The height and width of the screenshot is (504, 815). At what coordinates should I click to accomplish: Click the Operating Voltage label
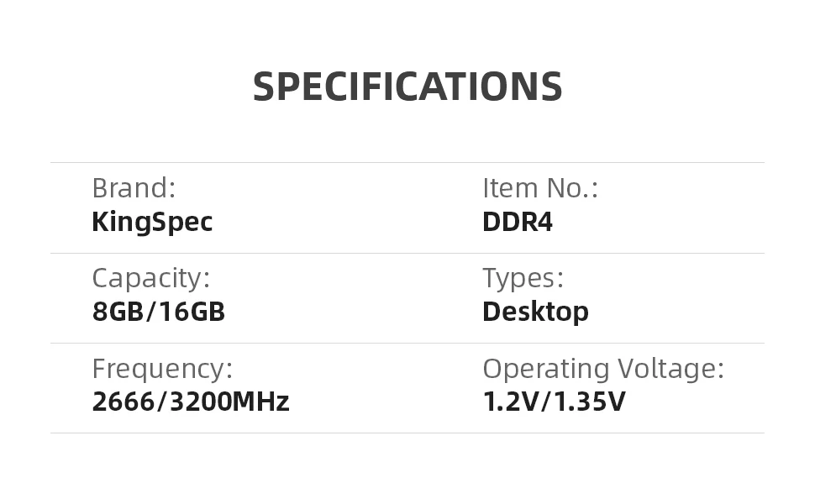pyautogui.click(x=602, y=368)
